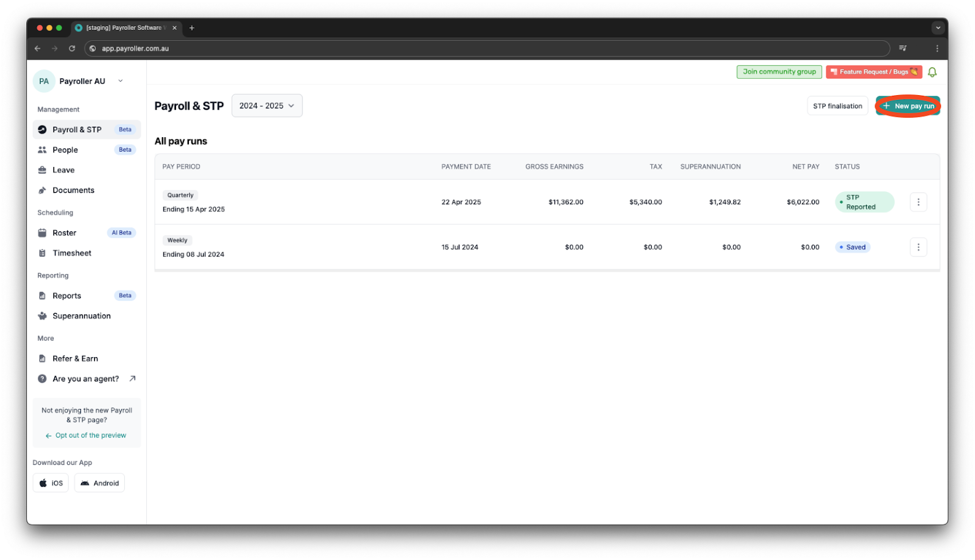Expand the browser tab list chevron
The image size is (975, 560).
pyautogui.click(x=938, y=28)
